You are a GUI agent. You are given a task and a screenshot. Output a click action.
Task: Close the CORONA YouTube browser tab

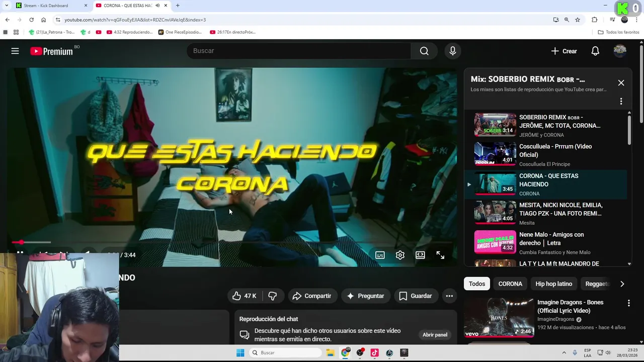pos(166,6)
